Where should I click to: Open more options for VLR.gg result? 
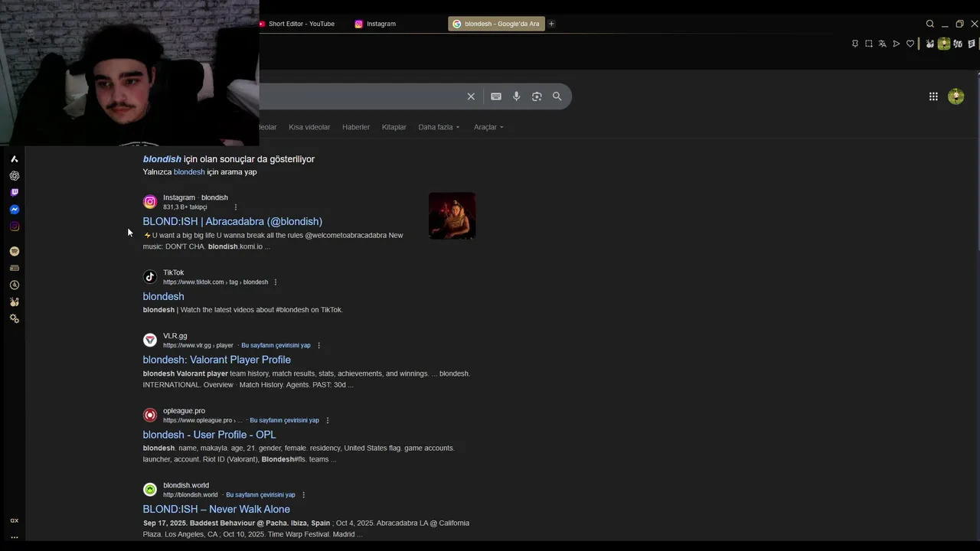pyautogui.click(x=318, y=346)
